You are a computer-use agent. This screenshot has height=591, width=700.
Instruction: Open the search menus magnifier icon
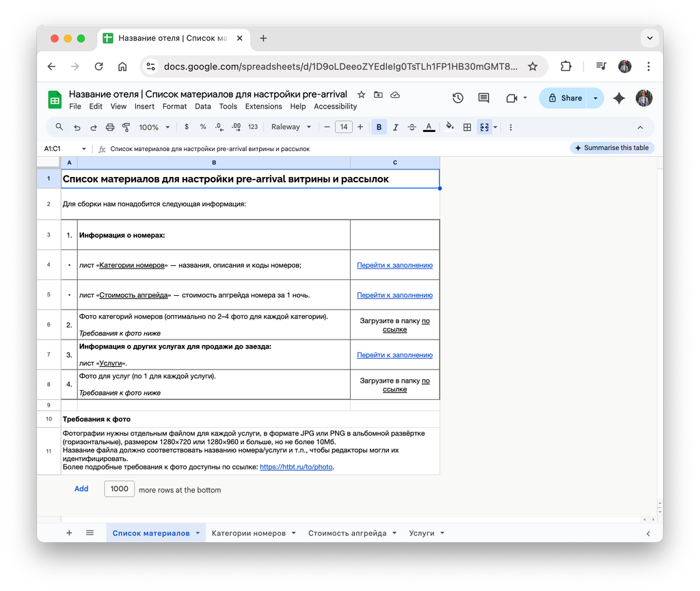59,127
